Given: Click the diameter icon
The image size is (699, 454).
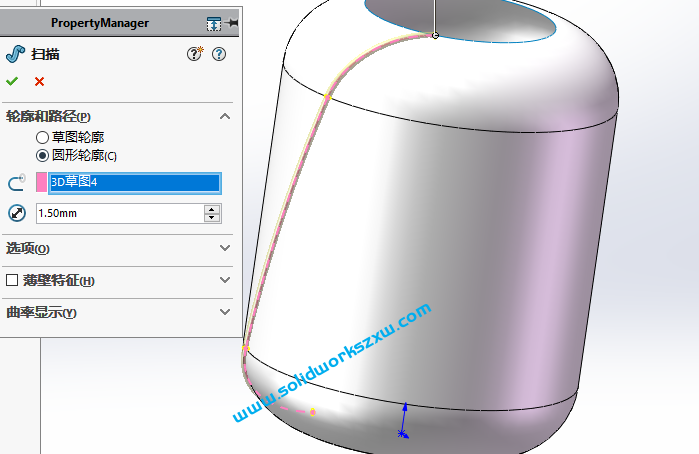Looking at the screenshot, I should pos(17,213).
